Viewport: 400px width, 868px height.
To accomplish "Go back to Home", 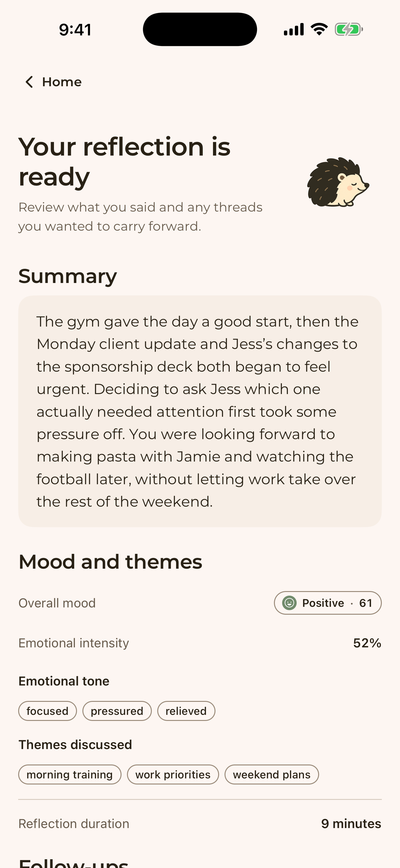I will tap(53, 82).
